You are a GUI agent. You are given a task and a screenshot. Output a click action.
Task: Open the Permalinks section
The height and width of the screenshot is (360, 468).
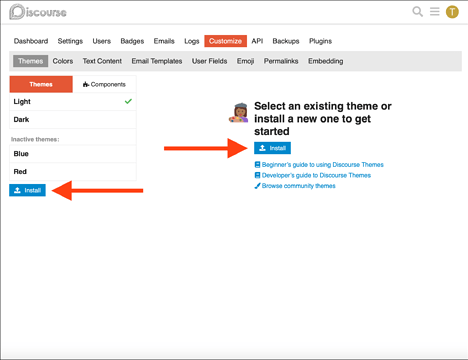click(281, 61)
